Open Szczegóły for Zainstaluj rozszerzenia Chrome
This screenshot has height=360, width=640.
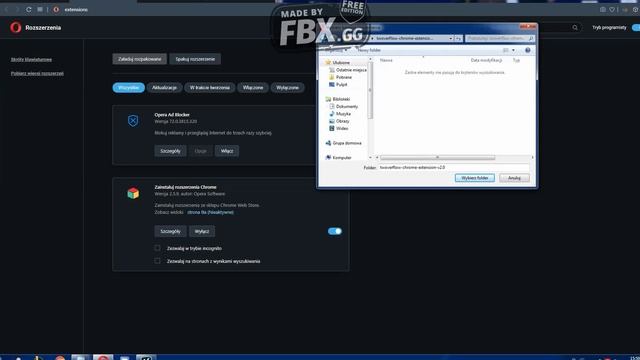[170, 231]
